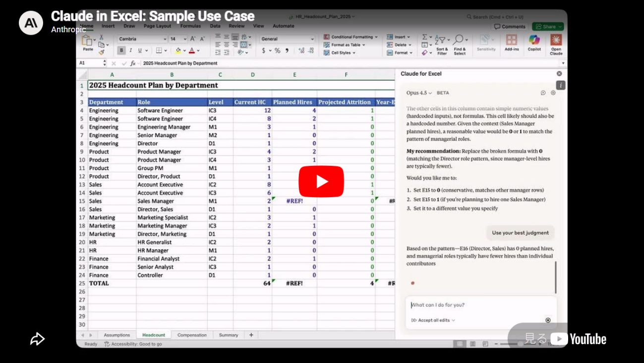Open the Compensation sheet tab

pos(192,335)
